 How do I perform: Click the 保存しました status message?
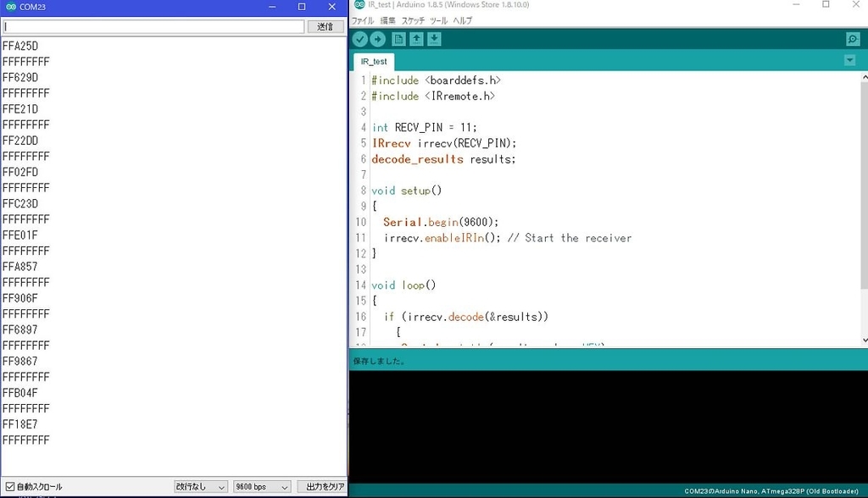[x=379, y=362]
